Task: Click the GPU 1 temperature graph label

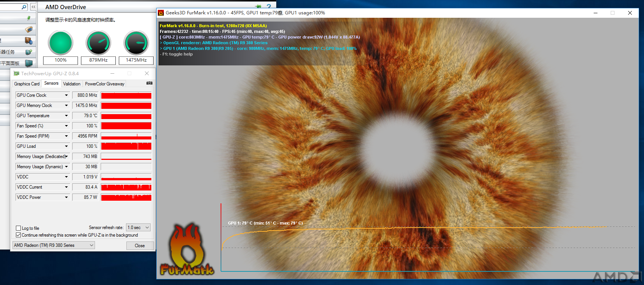Action: point(265,223)
